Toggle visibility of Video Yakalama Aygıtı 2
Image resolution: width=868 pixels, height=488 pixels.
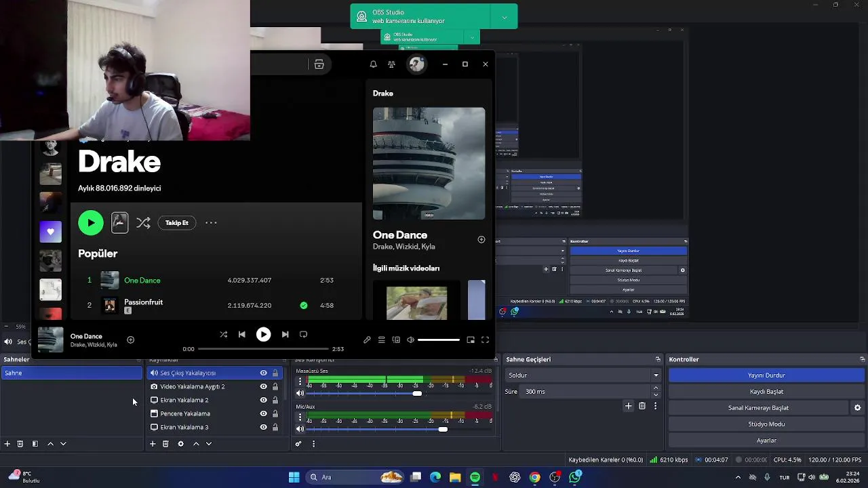click(x=263, y=386)
